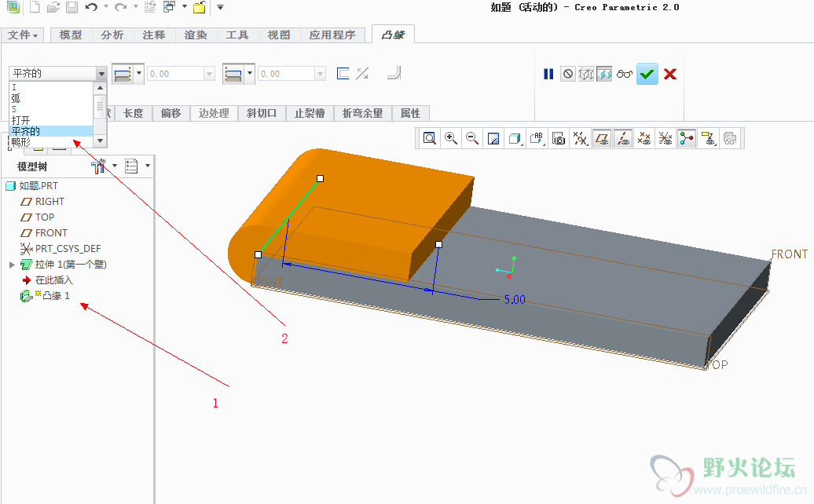This screenshot has height=504, width=814.
Task: Open the first length-type icon dropdown arrow
Action: point(138,74)
